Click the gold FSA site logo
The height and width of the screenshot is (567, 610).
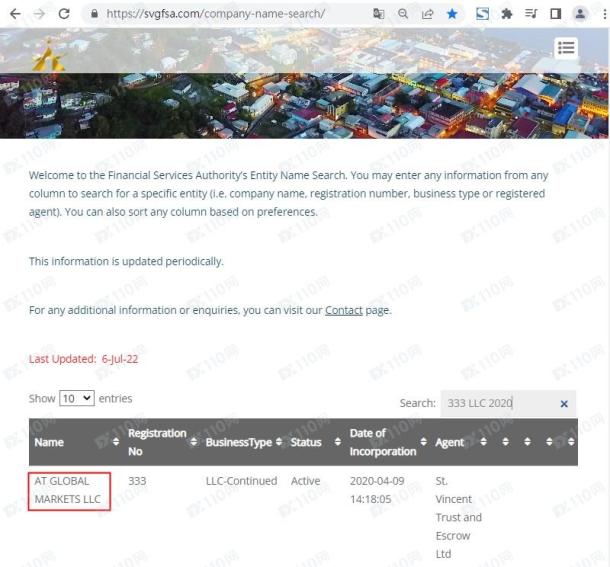click(x=48, y=56)
